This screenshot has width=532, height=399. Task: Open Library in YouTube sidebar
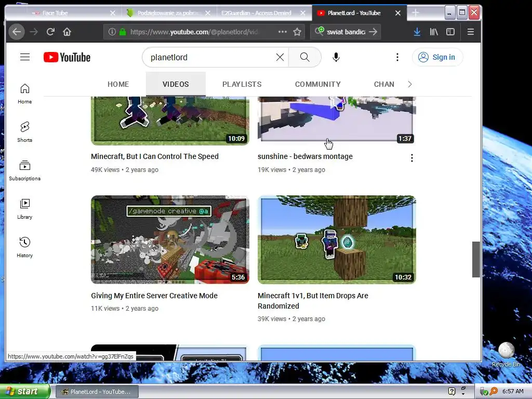pos(25,209)
